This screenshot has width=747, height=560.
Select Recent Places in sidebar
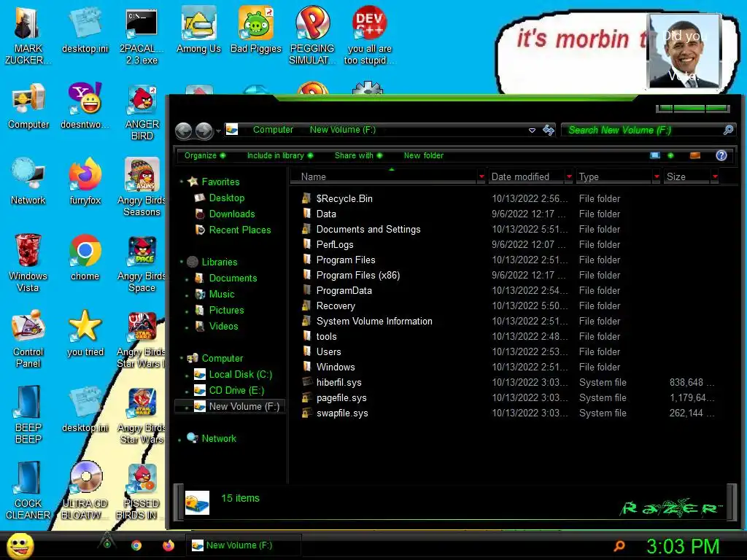tap(239, 230)
